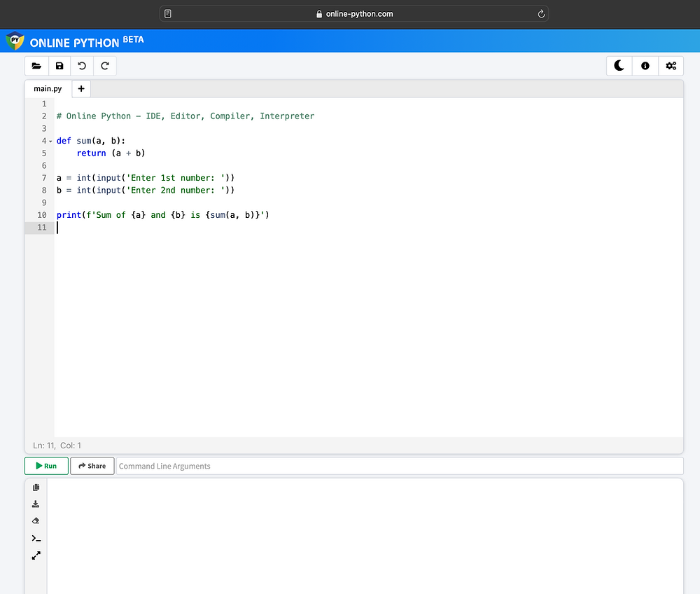Click 'def sum(a, b):' on line 4

[x=90, y=141]
